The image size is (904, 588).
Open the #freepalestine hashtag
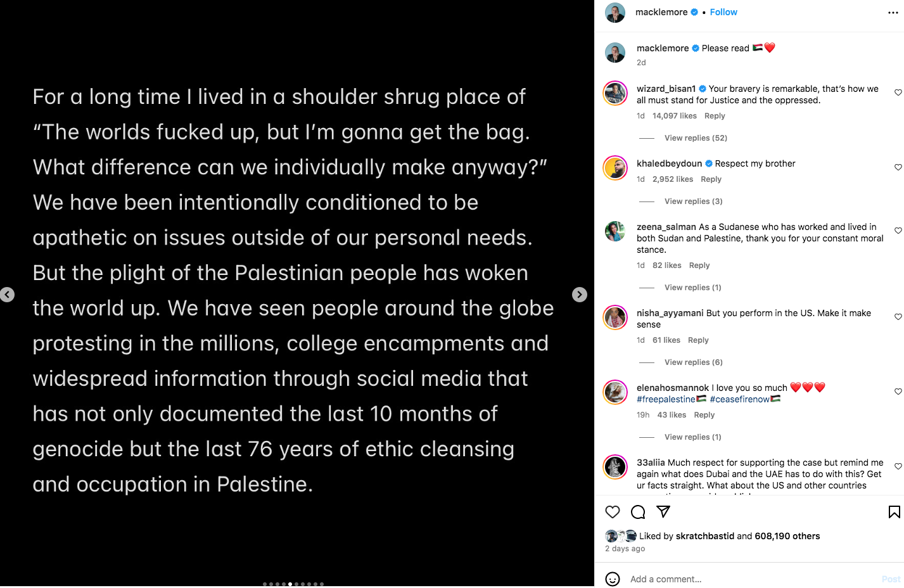[666, 399]
